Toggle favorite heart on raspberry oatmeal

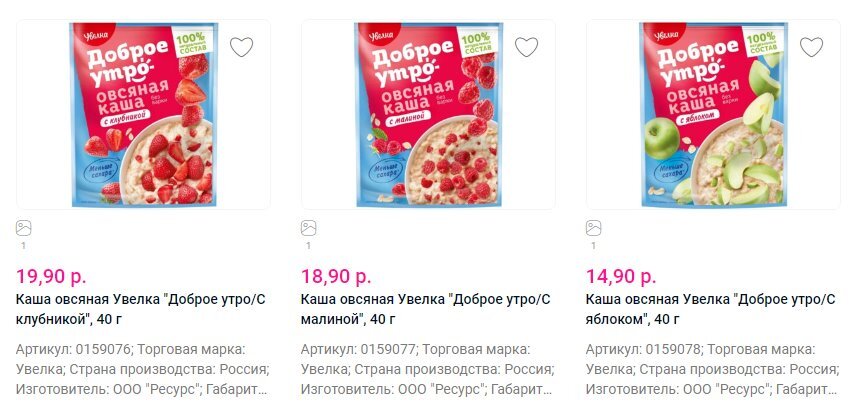coord(526,47)
